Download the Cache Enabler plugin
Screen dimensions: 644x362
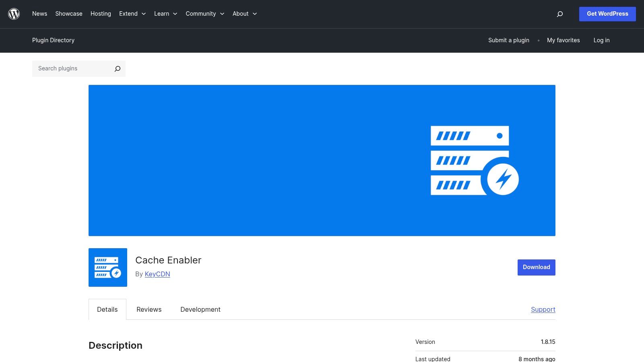coord(537,267)
